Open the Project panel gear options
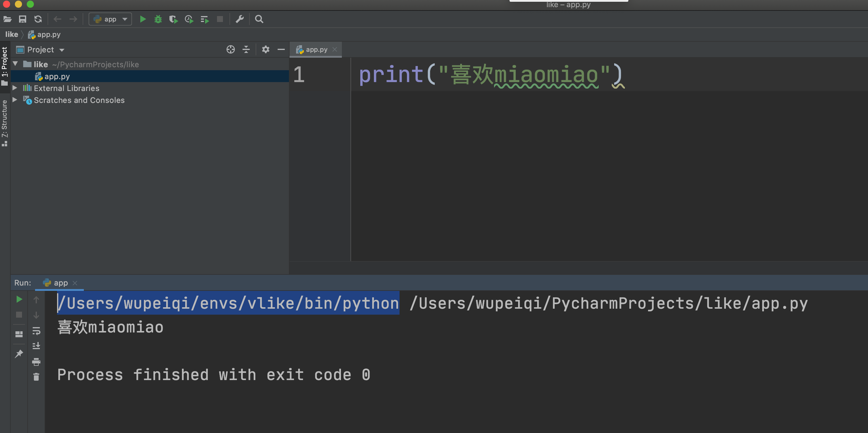This screenshot has height=433, width=868. (x=265, y=50)
